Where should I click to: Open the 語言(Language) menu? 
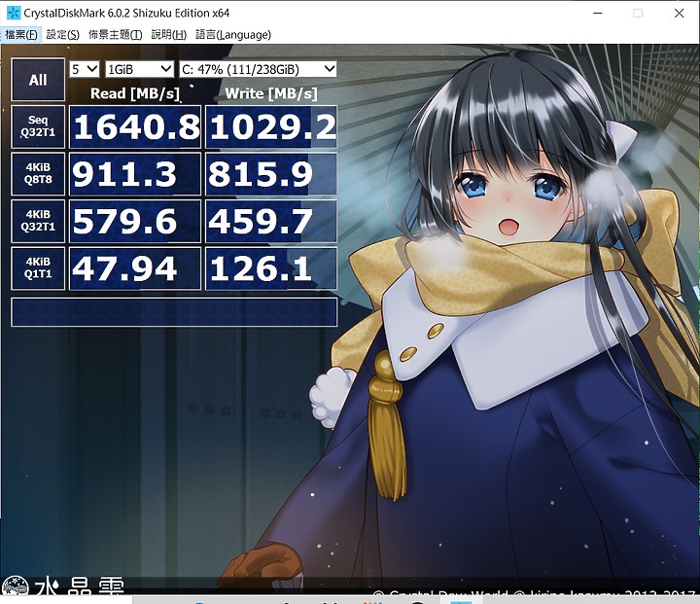(x=233, y=35)
